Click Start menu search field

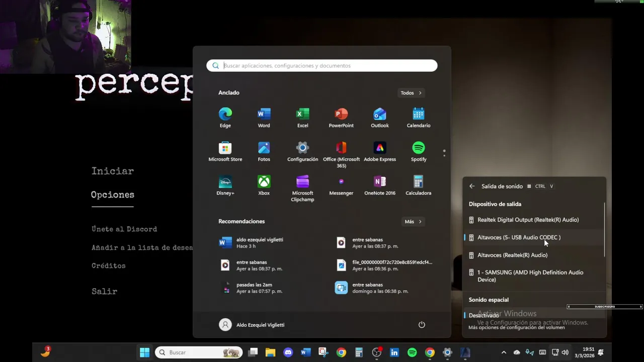click(322, 65)
